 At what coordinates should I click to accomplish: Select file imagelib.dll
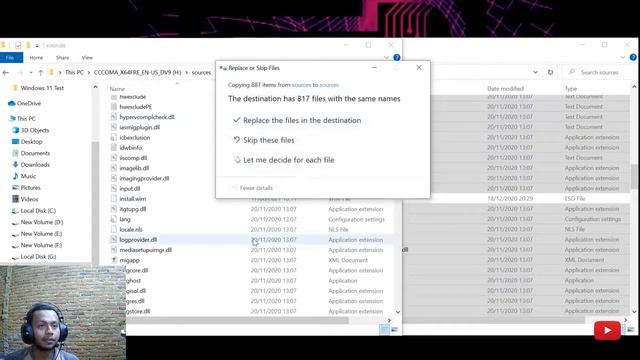134,168
